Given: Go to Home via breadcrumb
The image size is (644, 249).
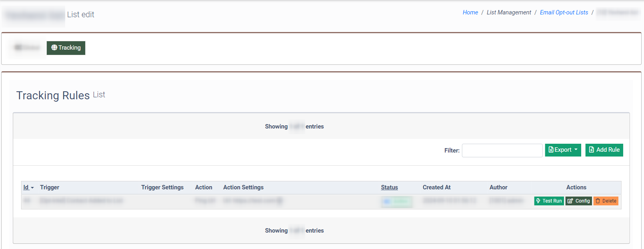Looking at the screenshot, I should pyautogui.click(x=470, y=12).
